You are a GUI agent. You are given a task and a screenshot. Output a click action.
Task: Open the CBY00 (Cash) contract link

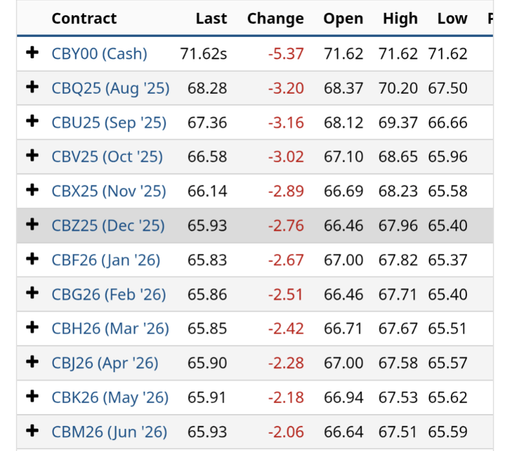point(99,54)
